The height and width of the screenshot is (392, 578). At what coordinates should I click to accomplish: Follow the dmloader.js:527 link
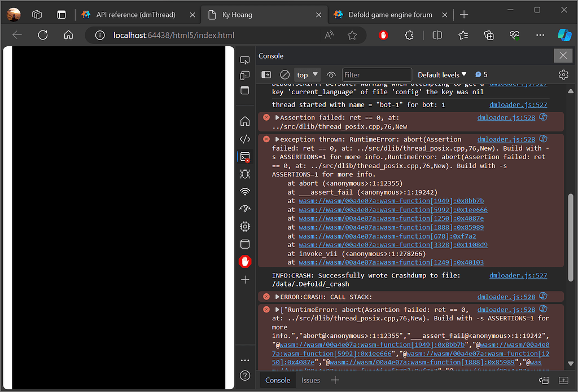[x=518, y=104]
